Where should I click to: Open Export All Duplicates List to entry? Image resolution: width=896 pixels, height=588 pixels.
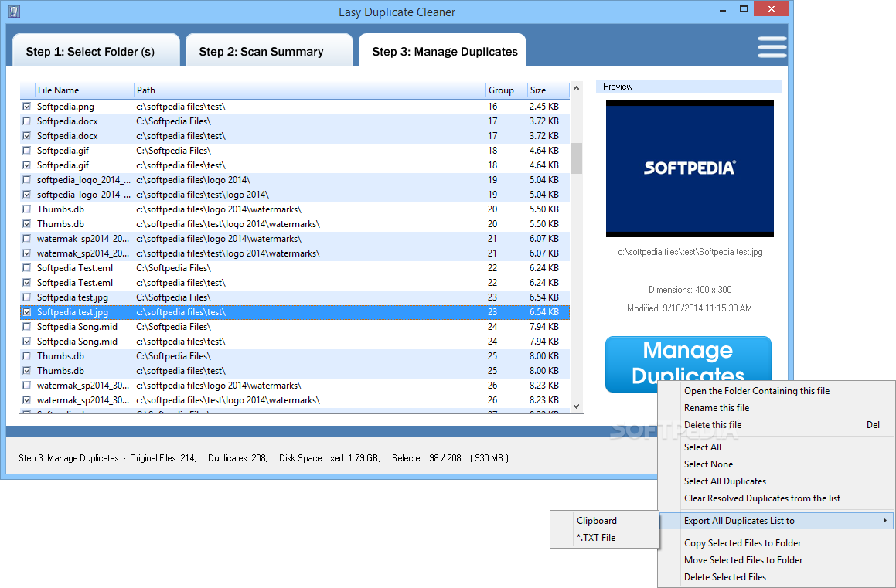tap(776, 521)
